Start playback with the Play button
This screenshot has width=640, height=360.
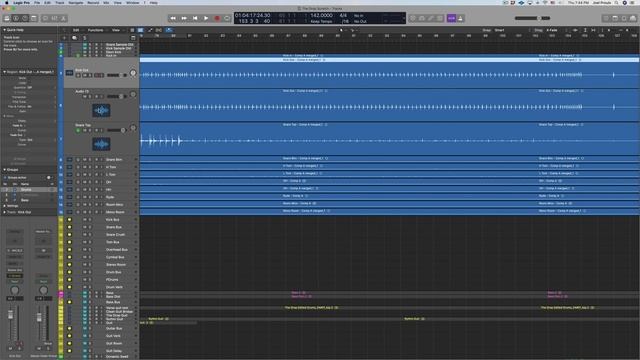[206, 18]
